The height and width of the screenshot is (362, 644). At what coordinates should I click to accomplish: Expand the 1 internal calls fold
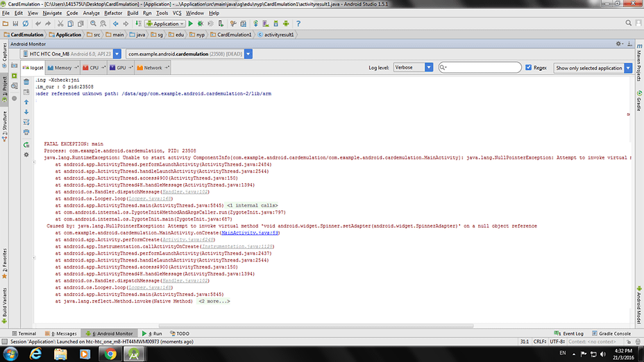point(252,205)
